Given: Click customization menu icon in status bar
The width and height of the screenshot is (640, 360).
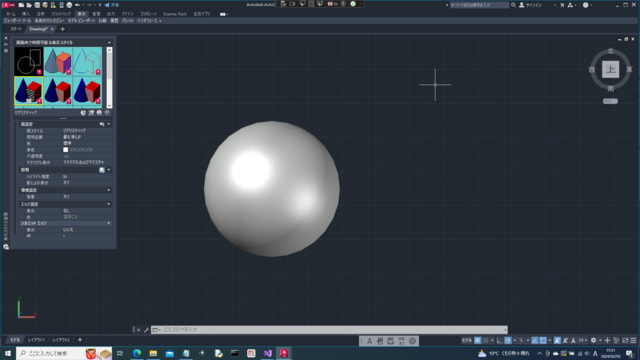Looking at the screenshot, I should tap(633, 340).
